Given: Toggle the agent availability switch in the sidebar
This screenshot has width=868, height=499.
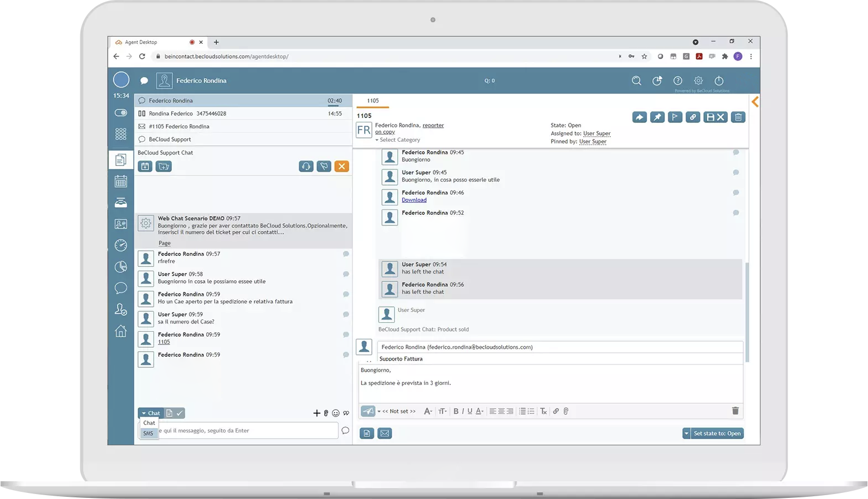Looking at the screenshot, I should coord(121,112).
